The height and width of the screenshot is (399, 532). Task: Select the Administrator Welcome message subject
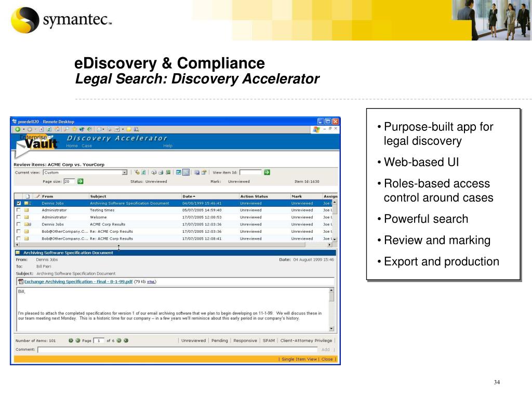click(x=98, y=217)
